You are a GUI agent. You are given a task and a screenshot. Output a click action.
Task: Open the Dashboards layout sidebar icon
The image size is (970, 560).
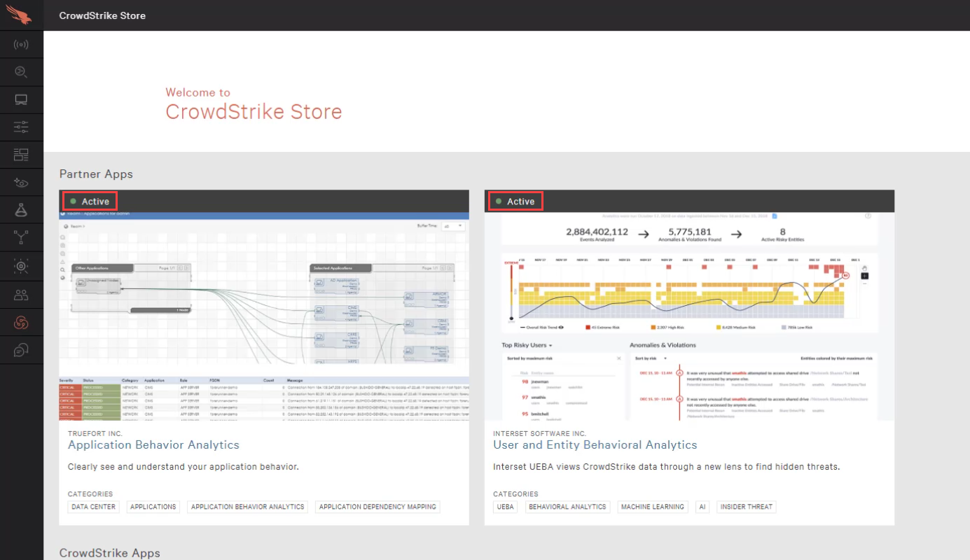(21, 155)
